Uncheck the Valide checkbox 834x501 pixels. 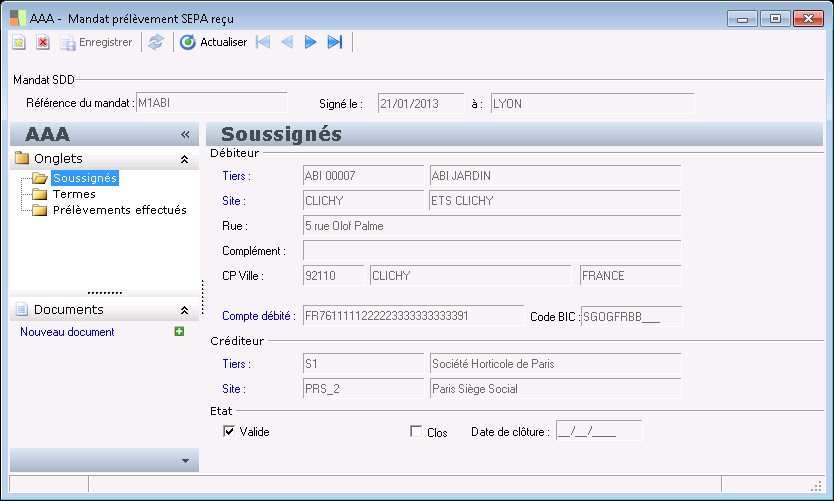click(229, 432)
